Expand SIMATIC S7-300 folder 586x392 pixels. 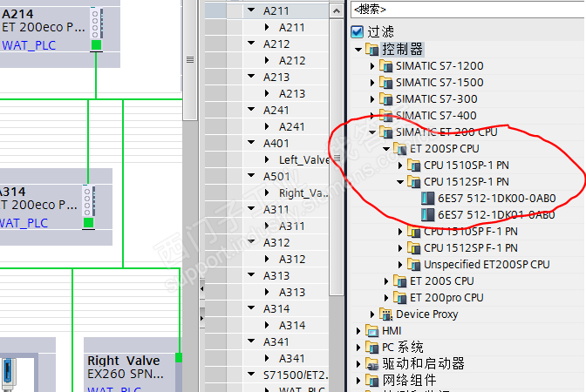[372, 99]
